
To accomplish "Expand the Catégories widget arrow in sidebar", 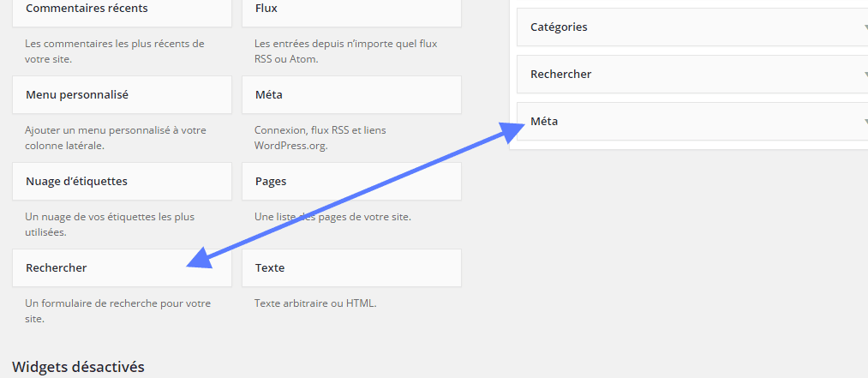I will [865, 27].
